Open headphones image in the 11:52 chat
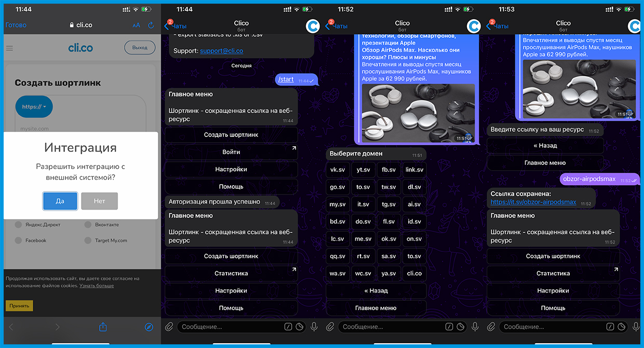Screen dimensions: 644x348 418,113
